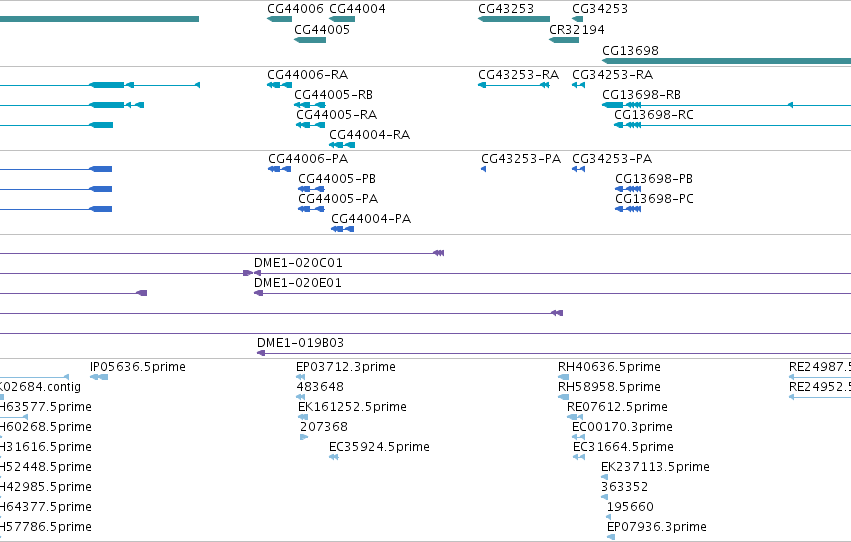The width and height of the screenshot is (851, 542).
Task: Click the 207368 arrow glyph
Action: coord(304,437)
